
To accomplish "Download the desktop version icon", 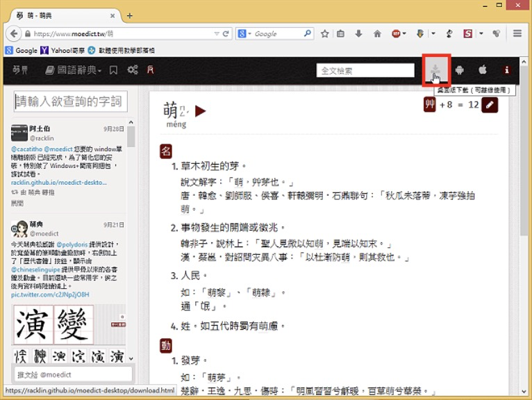I will [x=436, y=70].
